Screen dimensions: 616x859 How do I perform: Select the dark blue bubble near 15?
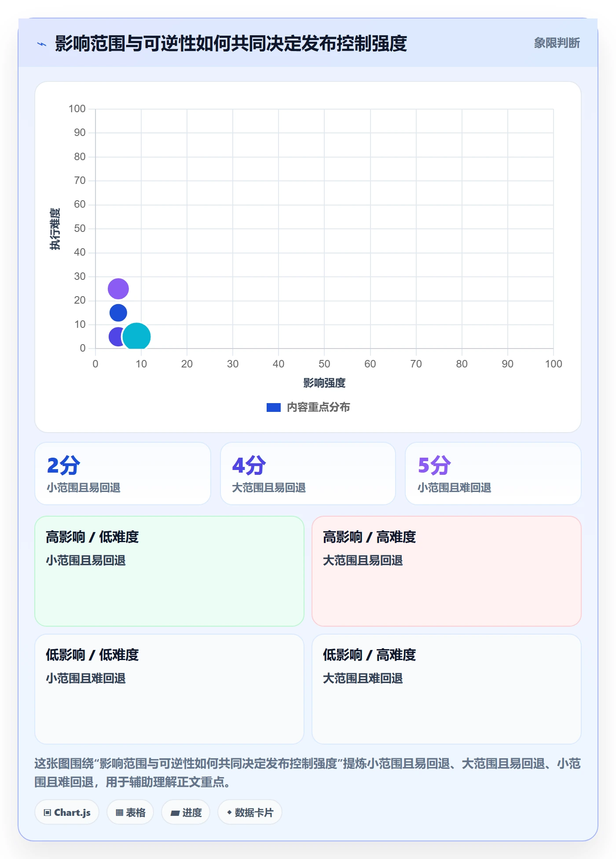coord(118,313)
